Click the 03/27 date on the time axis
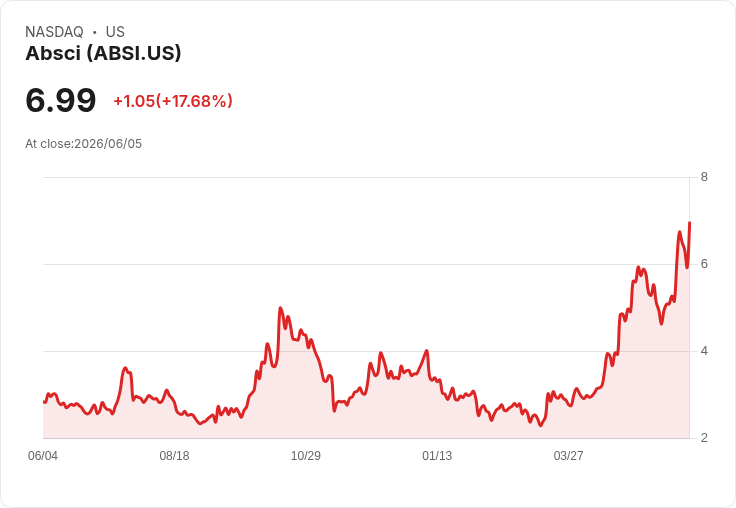 tap(568, 455)
